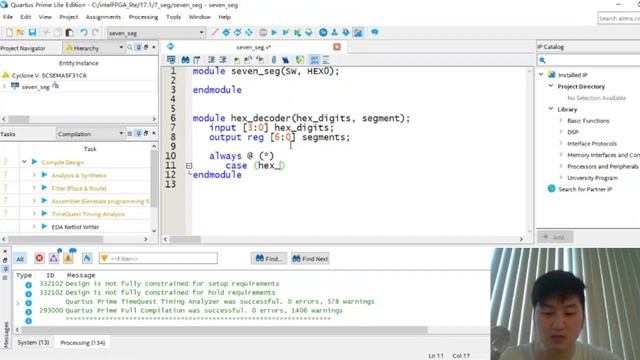Click the Paste clipboard icon
This screenshot has width=640, height=360.
70,33
